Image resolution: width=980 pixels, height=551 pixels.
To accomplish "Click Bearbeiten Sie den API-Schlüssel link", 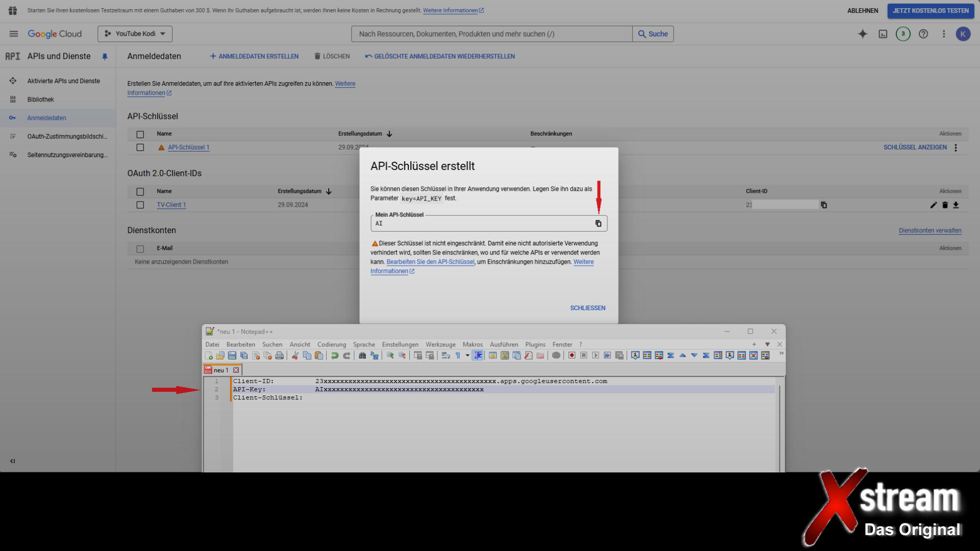I will pyautogui.click(x=430, y=262).
